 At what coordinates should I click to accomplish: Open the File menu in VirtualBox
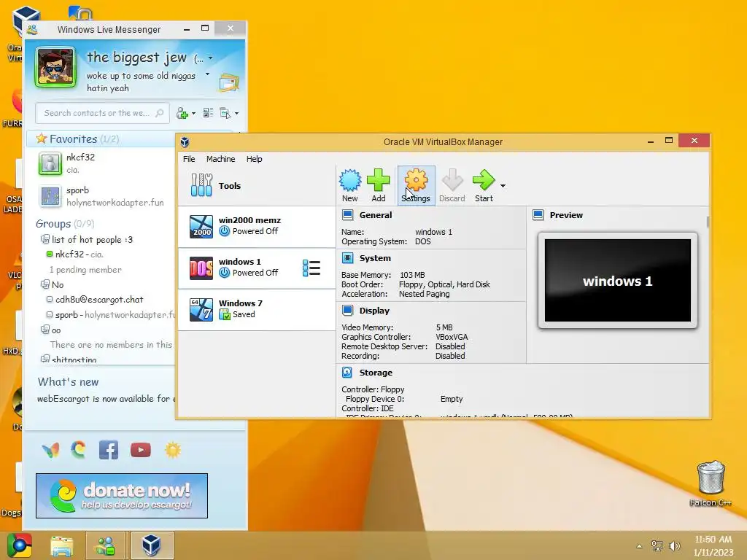(x=189, y=159)
